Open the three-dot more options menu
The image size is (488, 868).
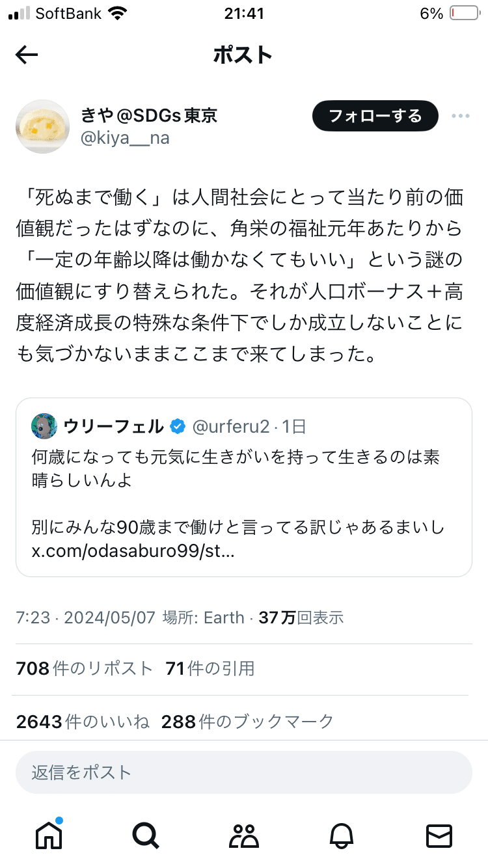point(460,116)
